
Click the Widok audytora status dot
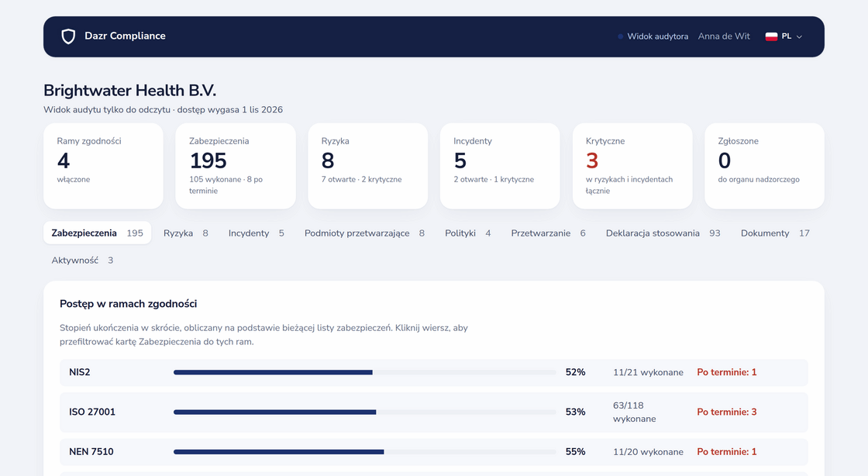[620, 36]
